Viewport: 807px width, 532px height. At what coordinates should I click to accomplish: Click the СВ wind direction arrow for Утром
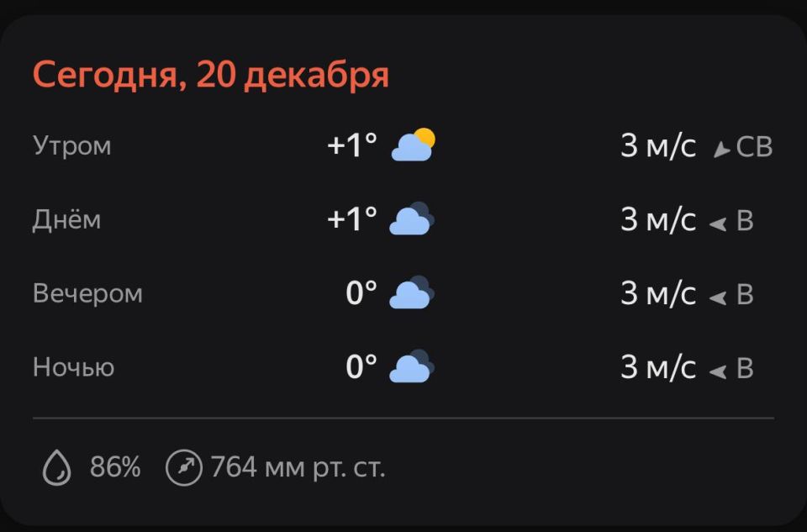[x=720, y=150]
